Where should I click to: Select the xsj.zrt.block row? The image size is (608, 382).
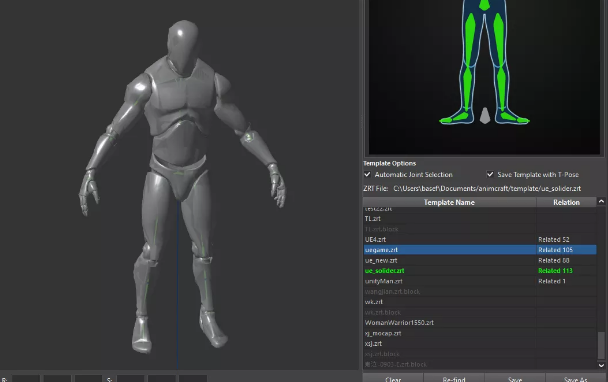480,354
